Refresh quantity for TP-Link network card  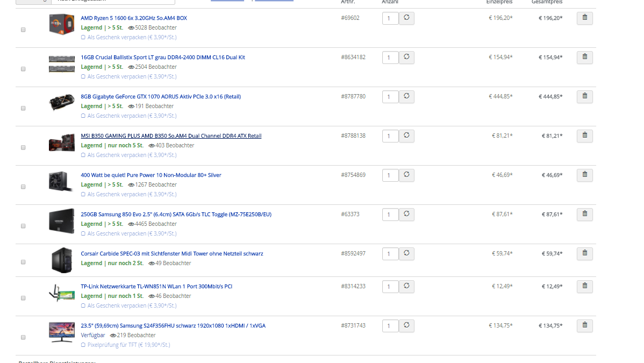pos(406,286)
